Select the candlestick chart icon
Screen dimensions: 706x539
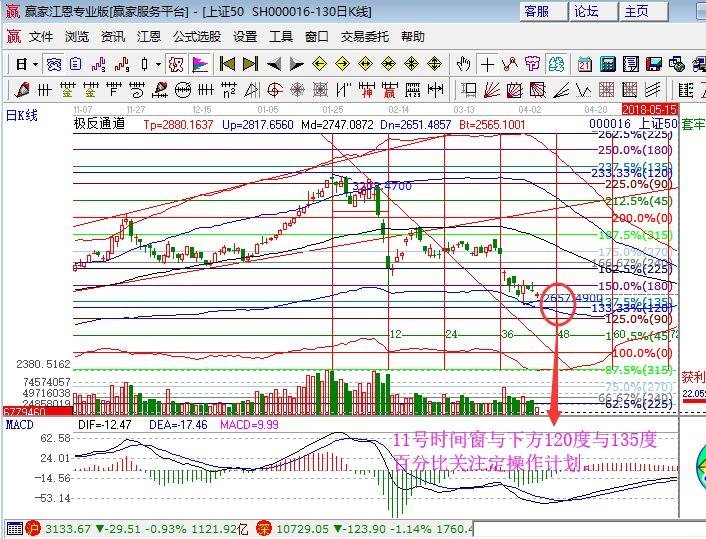tap(145, 65)
